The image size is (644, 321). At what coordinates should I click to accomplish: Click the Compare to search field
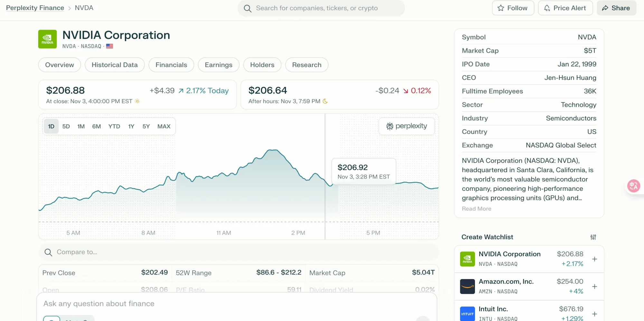[238, 252]
